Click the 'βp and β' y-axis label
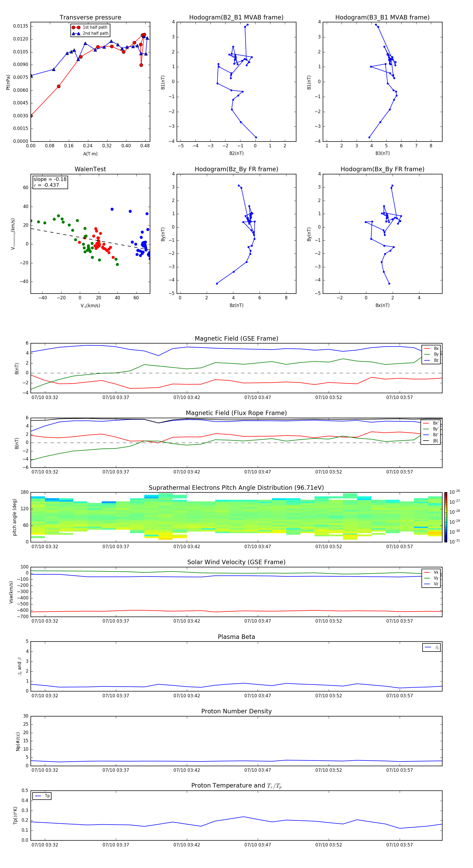The image size is (473, 868). [19, 667]
